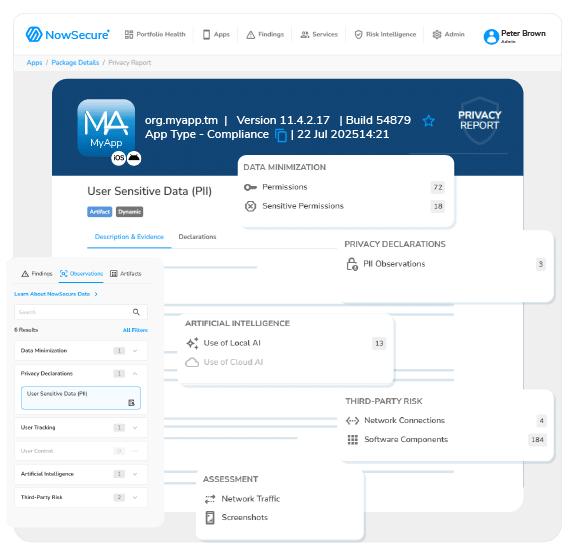Favorite the app with star icon
571x551 pixels.
coord(429,121)
